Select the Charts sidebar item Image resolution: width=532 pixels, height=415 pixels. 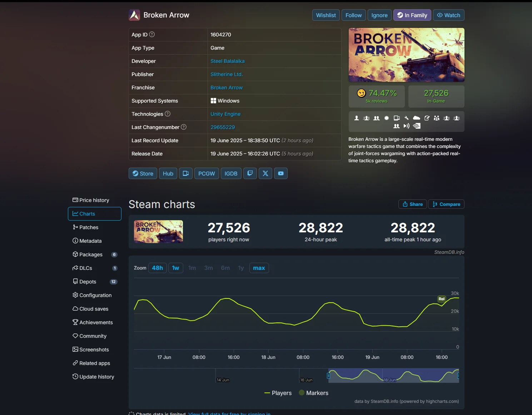click(95, 214)
